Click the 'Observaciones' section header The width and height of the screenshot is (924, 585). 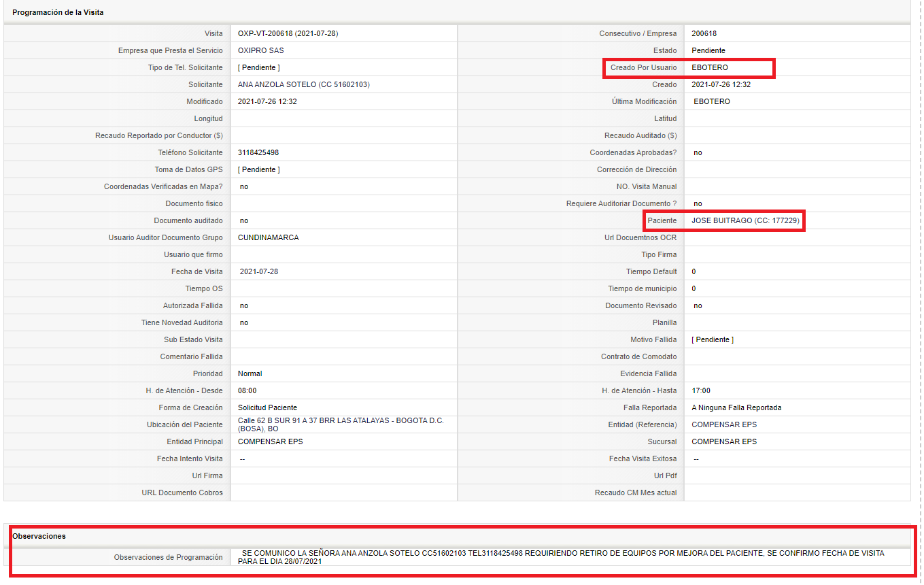(39, 536)
